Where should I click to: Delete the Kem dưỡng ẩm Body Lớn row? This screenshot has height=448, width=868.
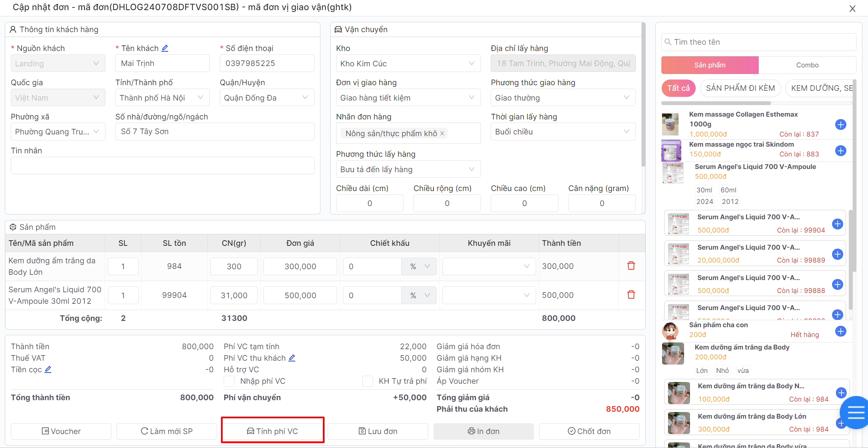[631, 266]
